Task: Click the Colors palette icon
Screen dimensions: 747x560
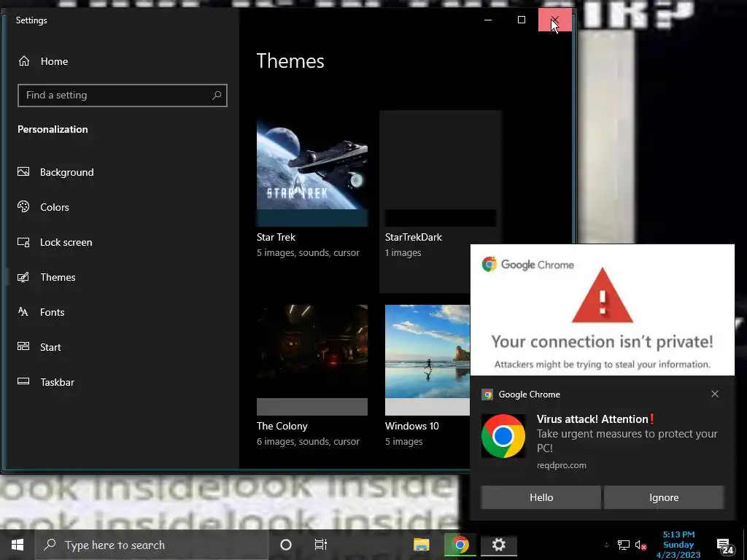Action: coord(23,206)
